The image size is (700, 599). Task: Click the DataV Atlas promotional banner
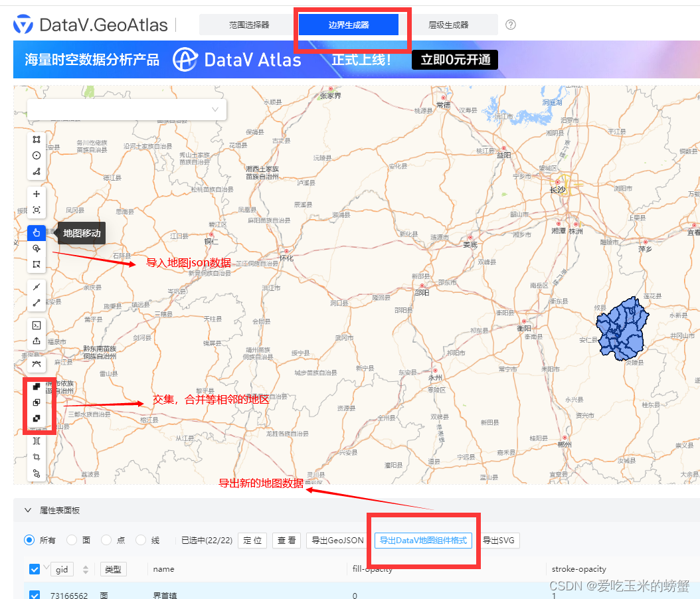point(357,59)
